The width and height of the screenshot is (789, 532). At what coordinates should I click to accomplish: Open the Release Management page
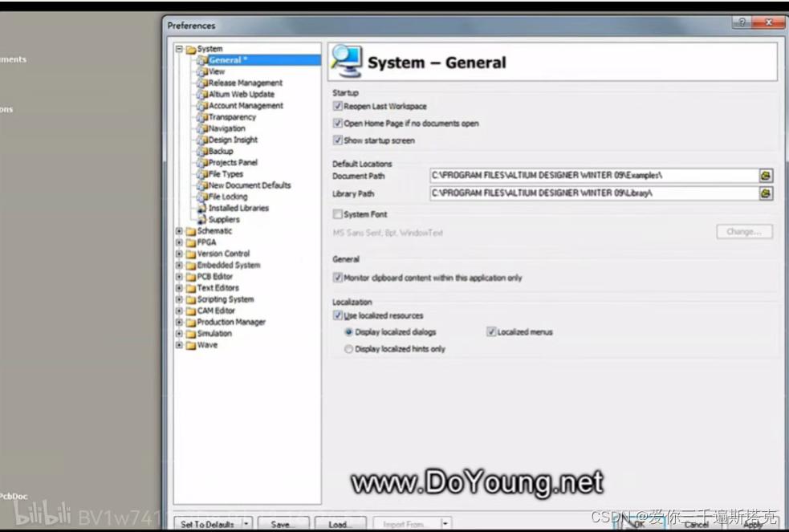coord(245,83)
